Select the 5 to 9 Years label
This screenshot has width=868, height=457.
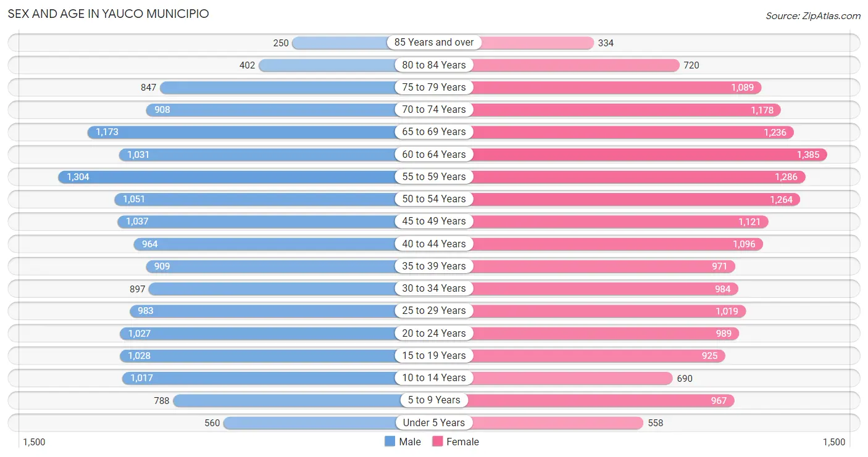coord(434,400)
